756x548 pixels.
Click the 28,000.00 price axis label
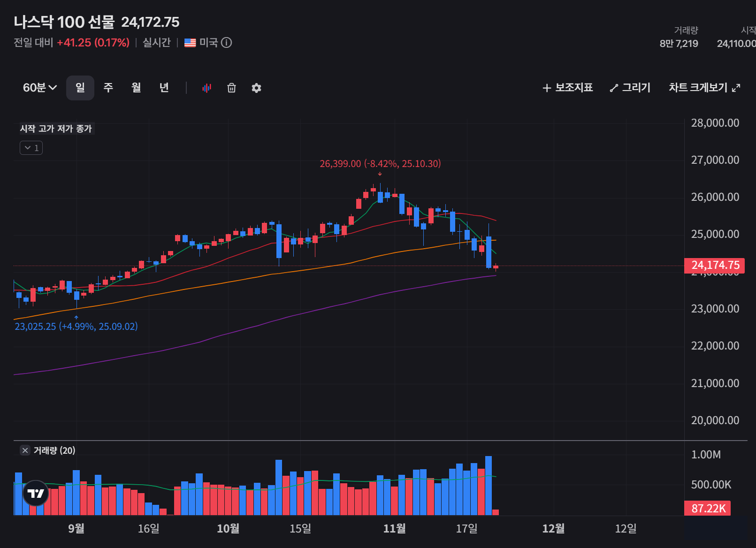715,123
